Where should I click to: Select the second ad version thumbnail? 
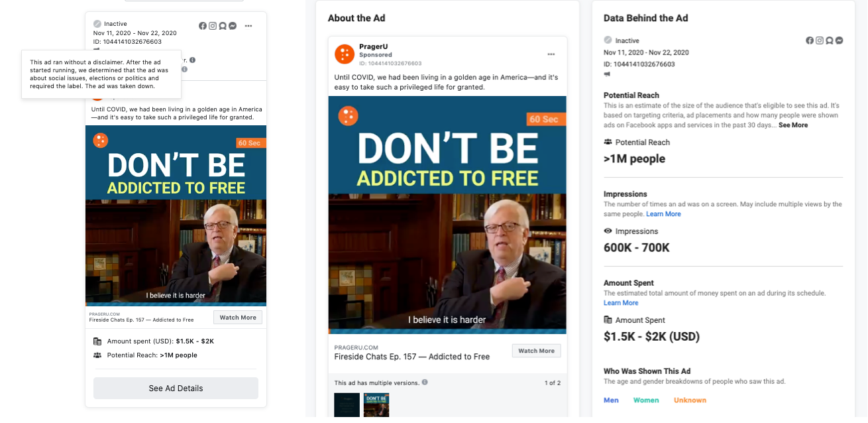point(376,405)
